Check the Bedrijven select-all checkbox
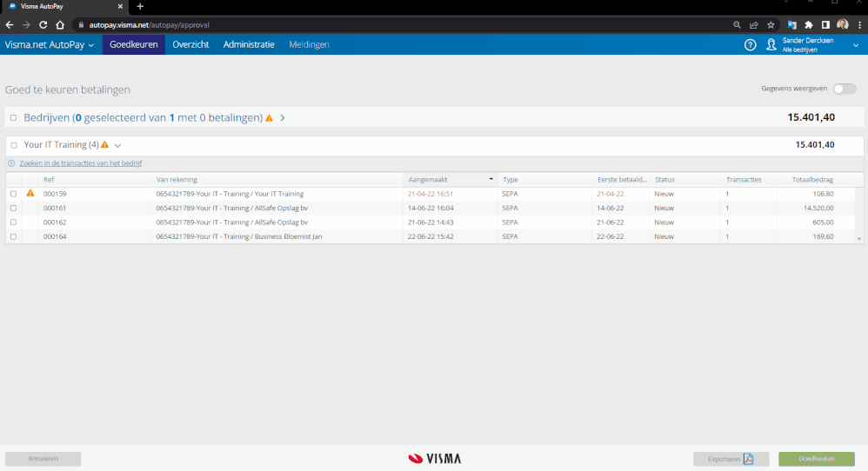Image resolution: width=868 pixels, height=471 pixels. coord(14,118)
